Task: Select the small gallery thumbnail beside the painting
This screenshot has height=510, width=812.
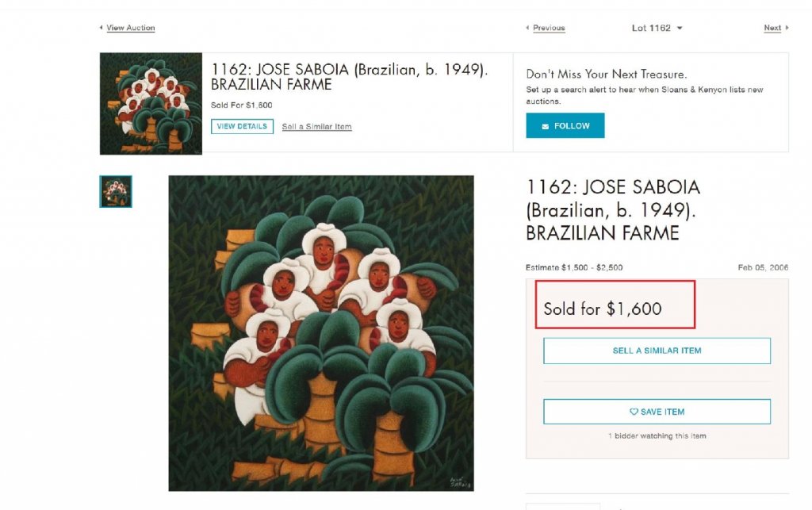Action: 116,192
